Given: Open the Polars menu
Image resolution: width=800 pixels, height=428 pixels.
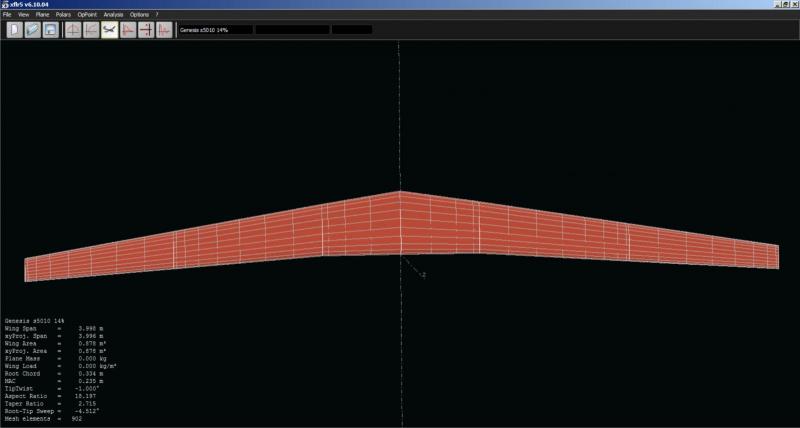Looking at the screenshot, I should tap(64, 16).
